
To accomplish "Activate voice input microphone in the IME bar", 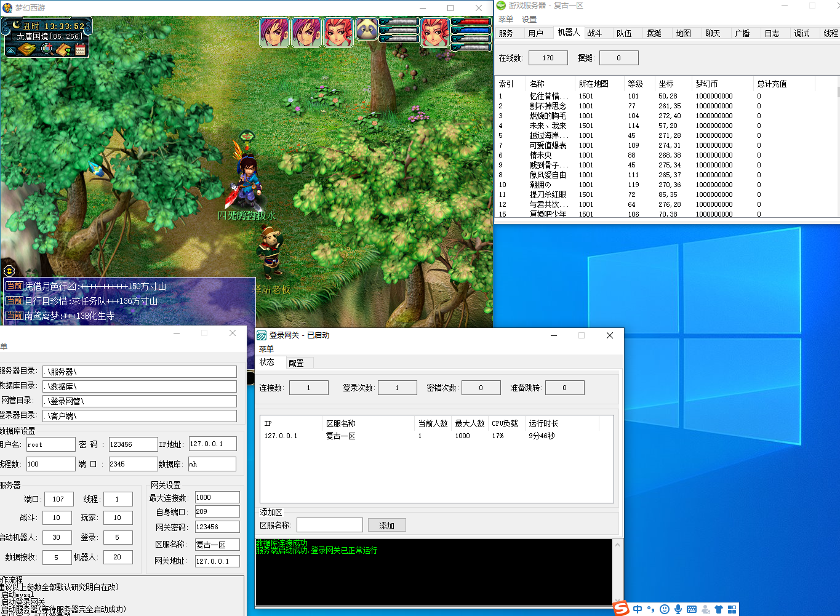I will click(678, 609).
